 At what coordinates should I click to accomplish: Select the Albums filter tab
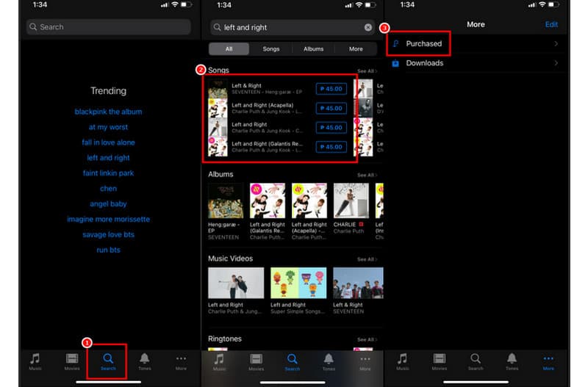(314, 48)
